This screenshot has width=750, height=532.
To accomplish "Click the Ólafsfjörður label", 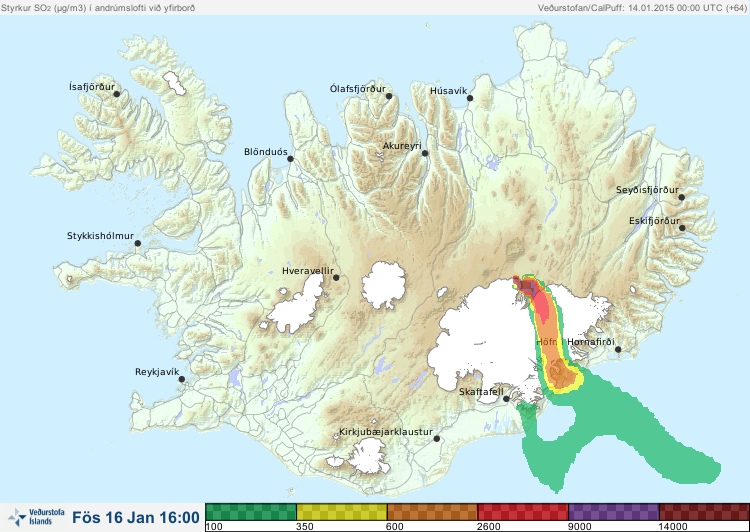I will click(x=358, y=89).
